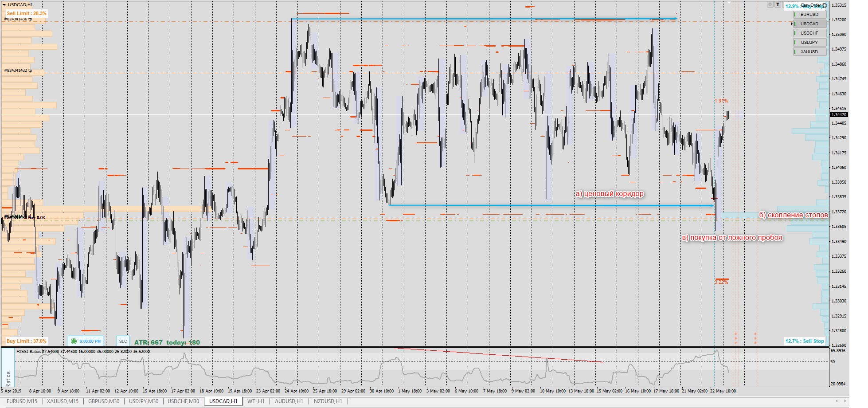The height and width of the screenshot is (408, 868).
Task: Click the 'в) покупка от ложного пробоя' annotation
Action: (732, 238)
